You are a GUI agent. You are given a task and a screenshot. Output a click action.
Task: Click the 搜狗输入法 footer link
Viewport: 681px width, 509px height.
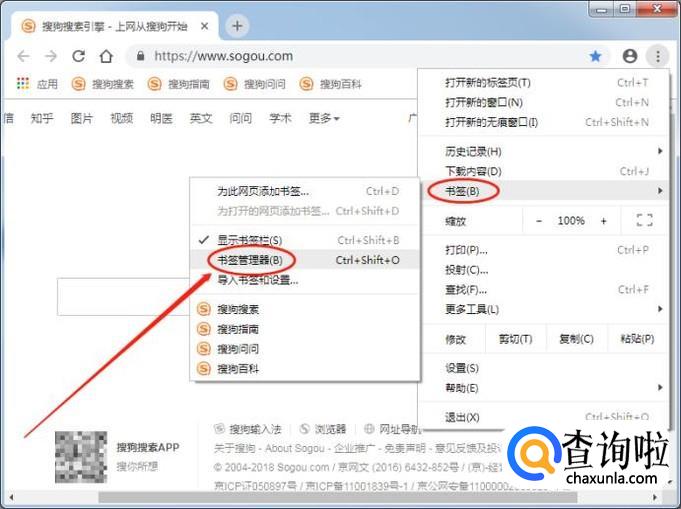click(x=249, y=429)
